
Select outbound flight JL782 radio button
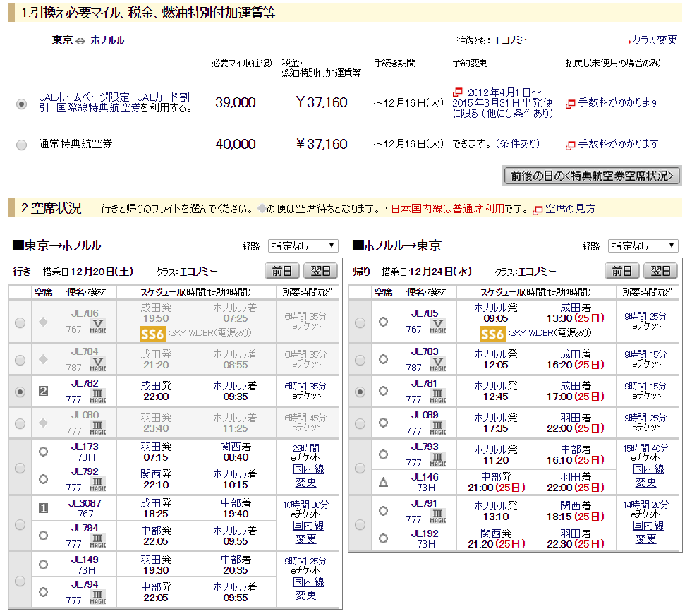coord(20,392)
